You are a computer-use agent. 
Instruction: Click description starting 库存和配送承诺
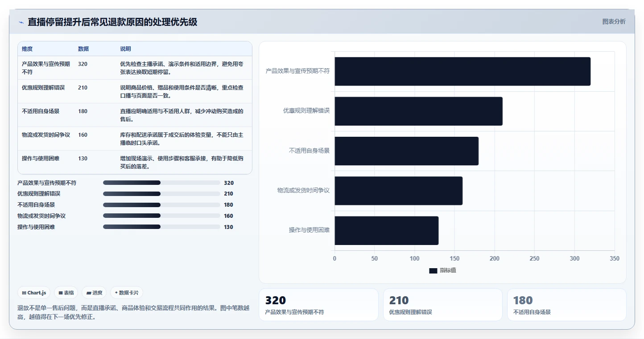(x=182, y=139)
